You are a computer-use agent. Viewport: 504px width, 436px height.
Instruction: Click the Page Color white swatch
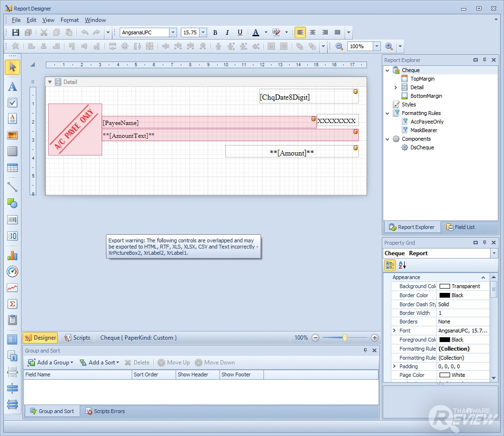tap(444, 375)
